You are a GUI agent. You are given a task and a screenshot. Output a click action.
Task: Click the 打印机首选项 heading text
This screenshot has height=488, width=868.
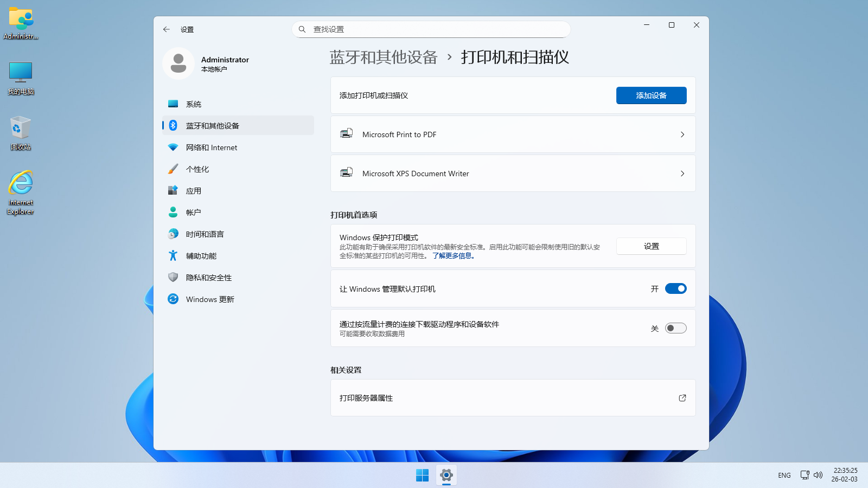pos(354,215)
